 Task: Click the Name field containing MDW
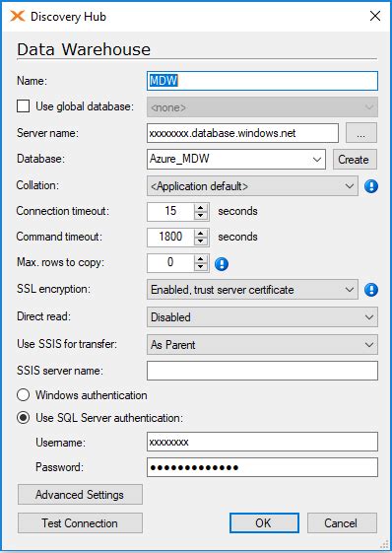coord(262,81)
